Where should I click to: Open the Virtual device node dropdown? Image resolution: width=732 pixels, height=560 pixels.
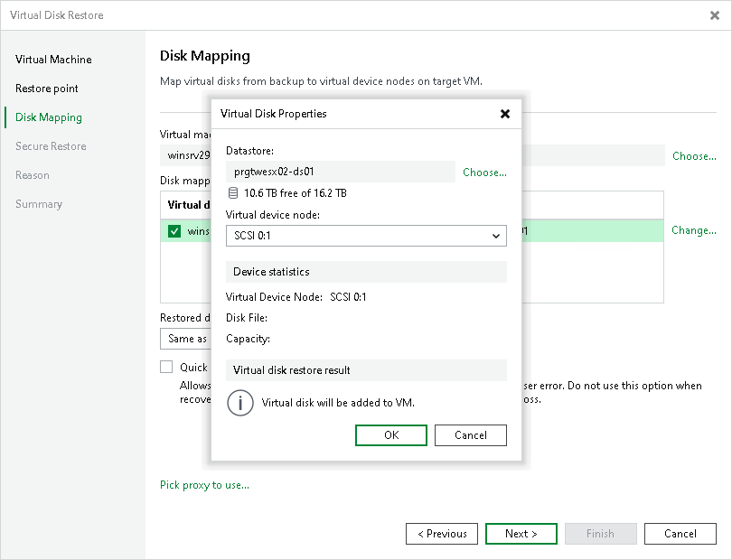pyautogui.click(x=366, y=236)
